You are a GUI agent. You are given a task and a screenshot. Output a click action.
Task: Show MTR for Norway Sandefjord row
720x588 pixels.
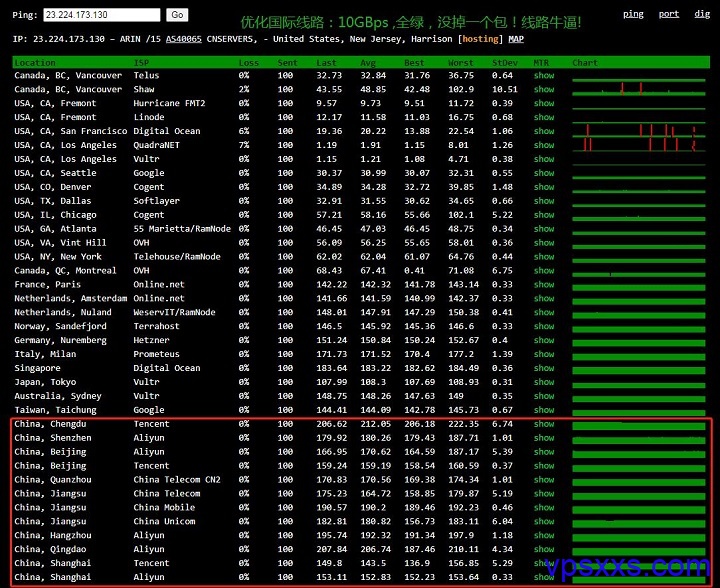pyautogui.click(x=544, y=326)
